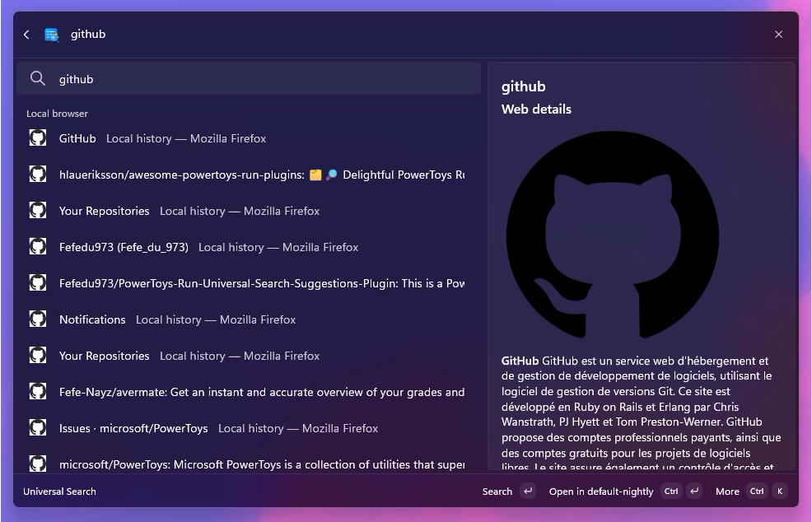Screen dimensions: 812x522
Task: Click icon beside hlaueriksson/awesome-powertoys-run-plugins result
Action: pyautogui.click(x=38, y=174)
